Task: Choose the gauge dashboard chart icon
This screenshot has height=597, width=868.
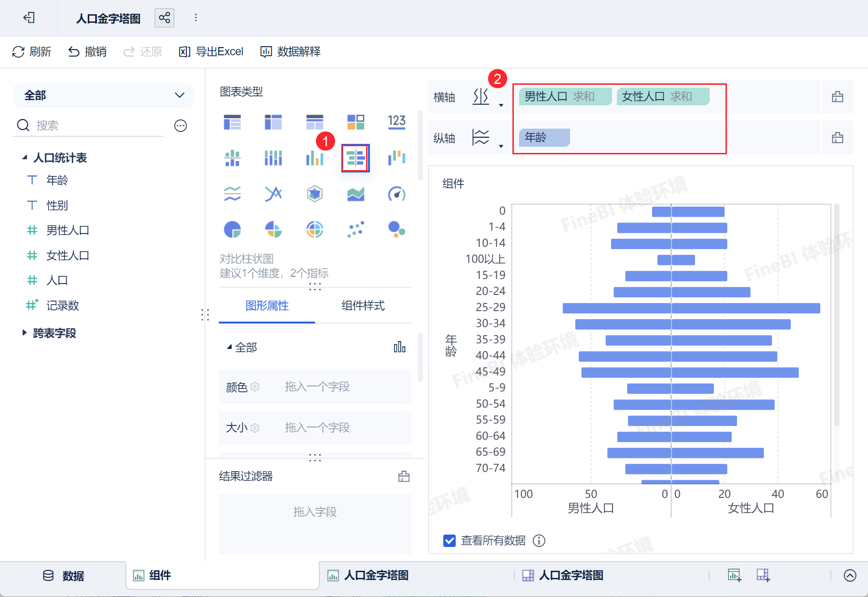Action: 397,194
